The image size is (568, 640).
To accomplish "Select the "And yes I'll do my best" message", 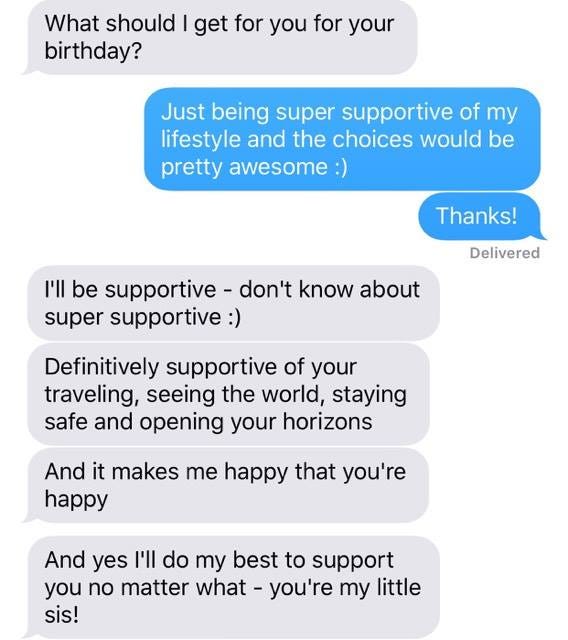I will pos(231,587).
